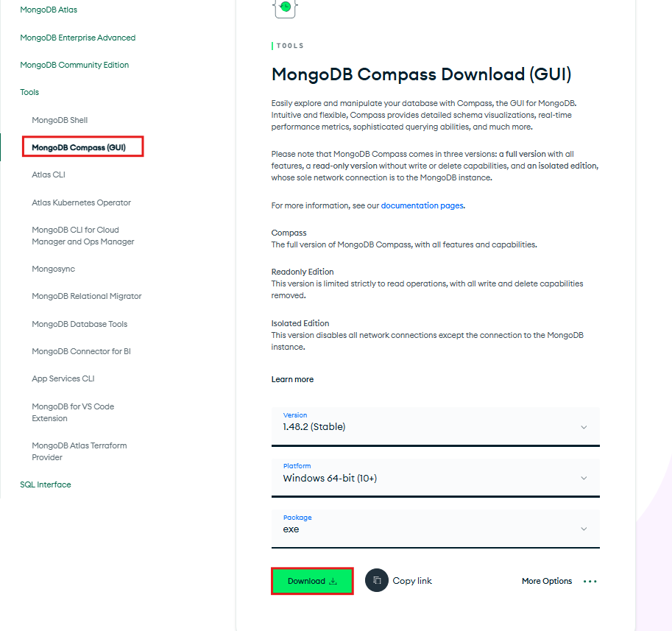Select MongoDB Atlas in sidebar
672x631 pixels.
(49, 10)
